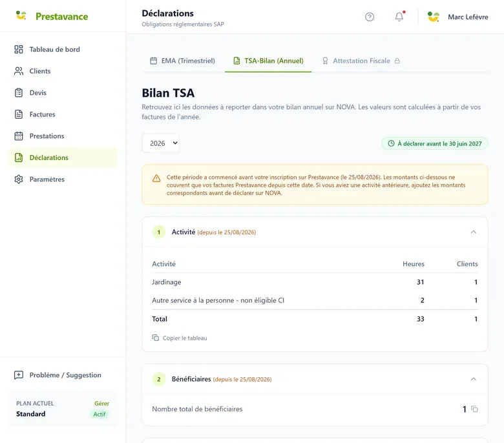The height and width of the screenshot is (443, 504).
Task: Open notifications bell icon
Action: (x=399, y=16)
